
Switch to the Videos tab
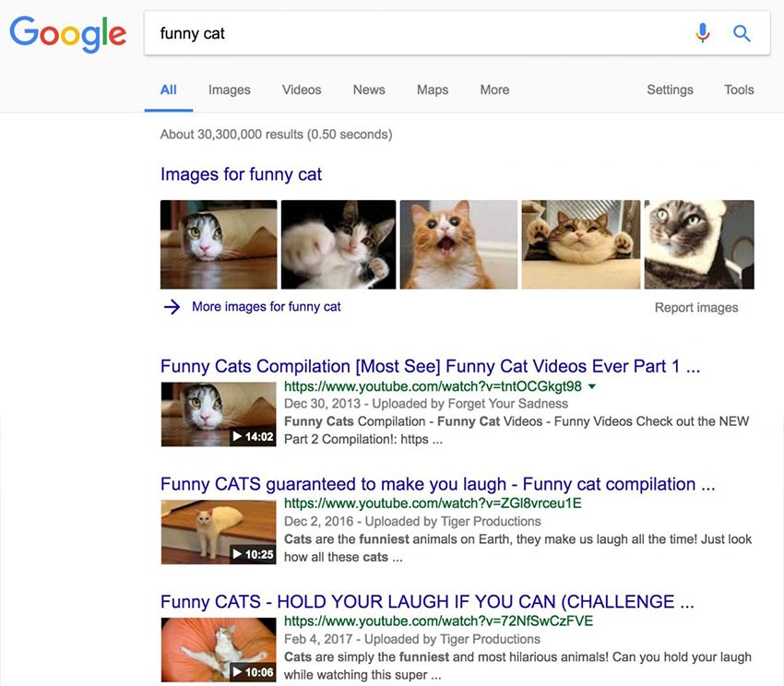(x=302, y=90)
